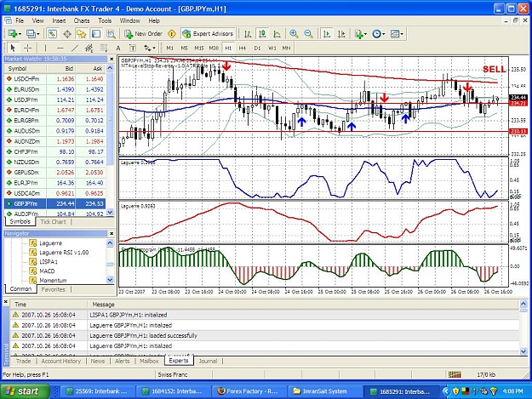Viewport: 532px width, 399px height.
Task: Toggle the Market Watch window button
Action: click(52, 34)
